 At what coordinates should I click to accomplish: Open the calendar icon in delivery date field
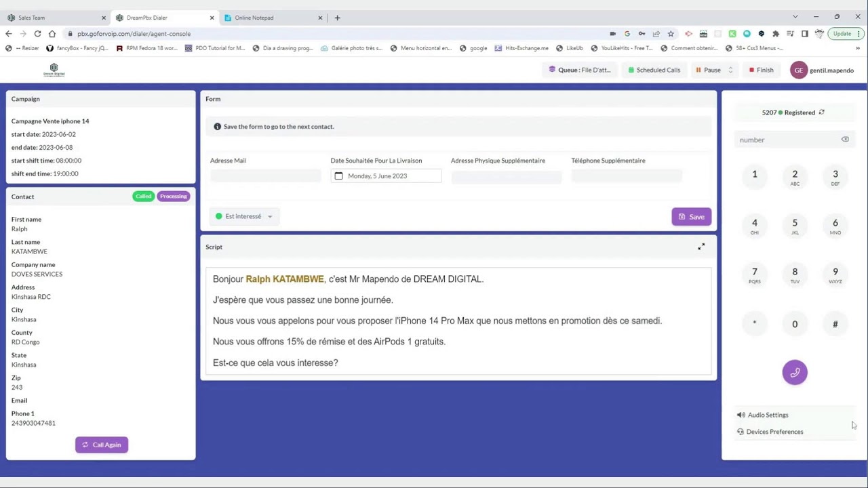339,176
